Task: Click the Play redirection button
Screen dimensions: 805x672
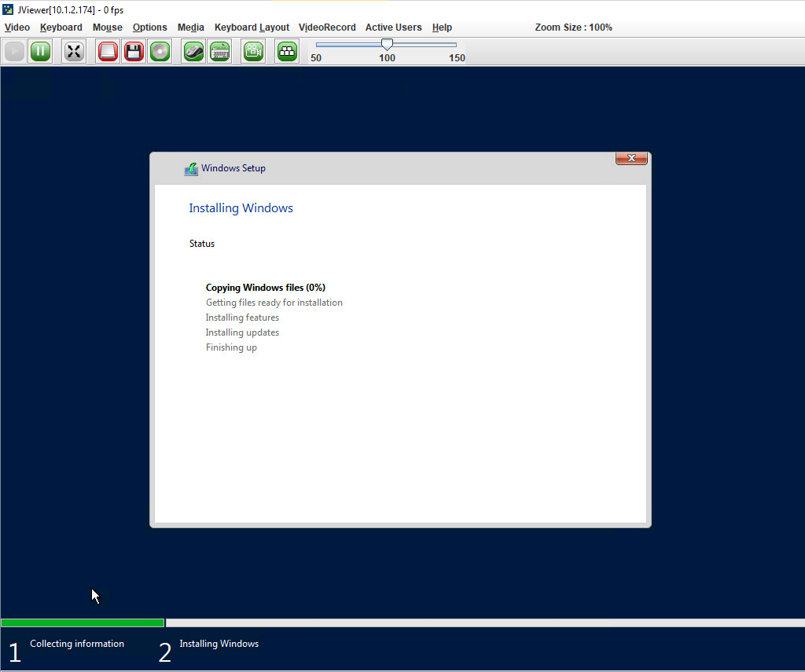Action: tap(14, 51)
